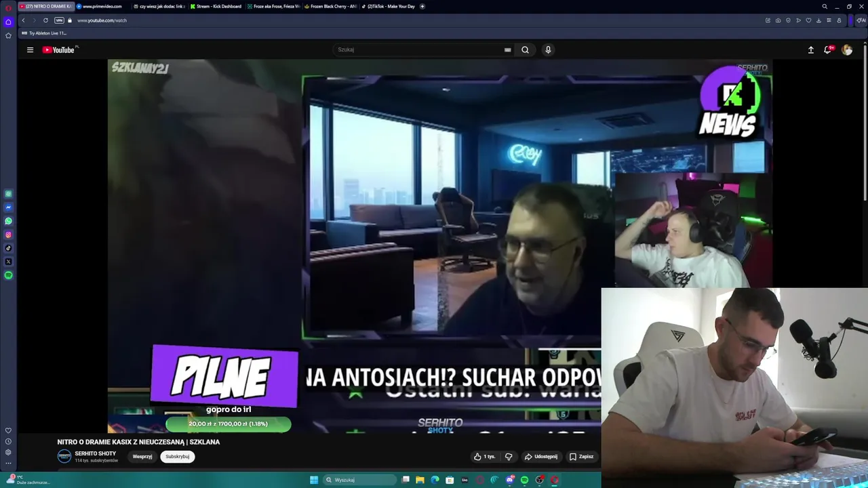Toggle the Opera VPN badge
The height and width of the screenshot is (488, 868).
[x=59, y=20]
